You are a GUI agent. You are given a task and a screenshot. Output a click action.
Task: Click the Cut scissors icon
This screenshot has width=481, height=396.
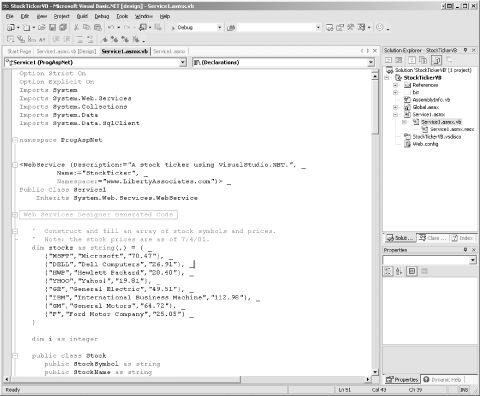tap(76, 27)
